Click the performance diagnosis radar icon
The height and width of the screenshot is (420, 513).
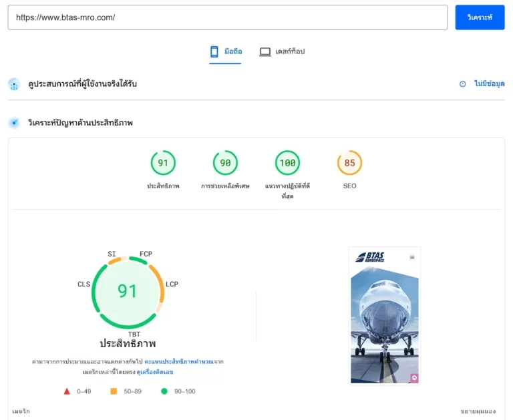(14, 123)
